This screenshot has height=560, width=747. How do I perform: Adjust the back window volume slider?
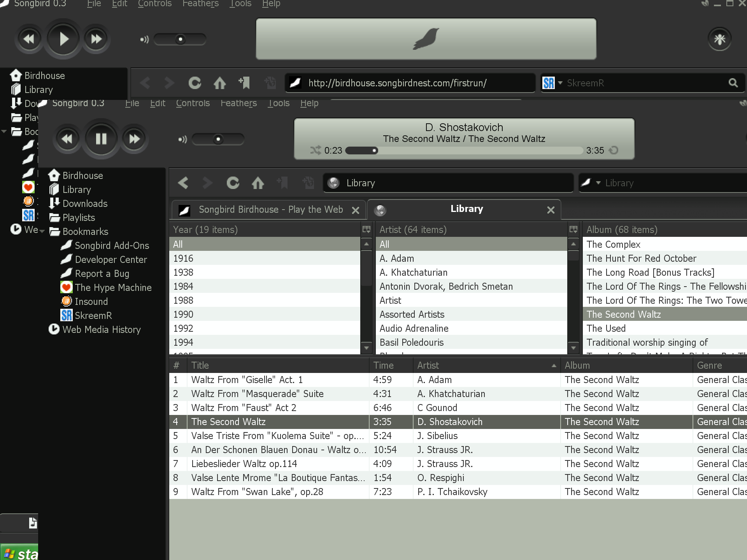[180, 39]
